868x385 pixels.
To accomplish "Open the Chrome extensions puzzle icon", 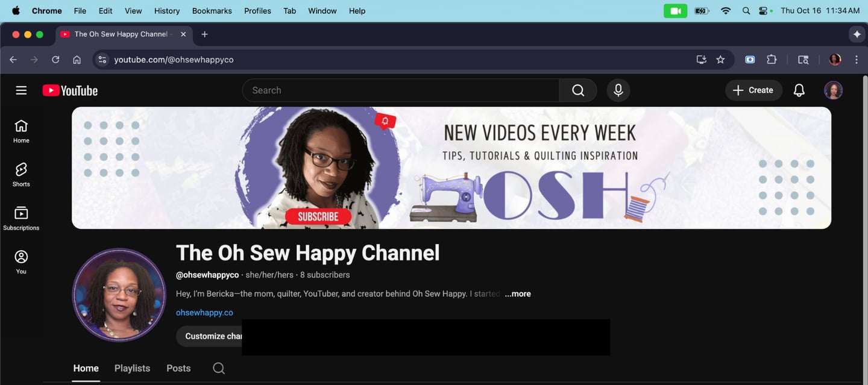I will click(x=772, y=60).
